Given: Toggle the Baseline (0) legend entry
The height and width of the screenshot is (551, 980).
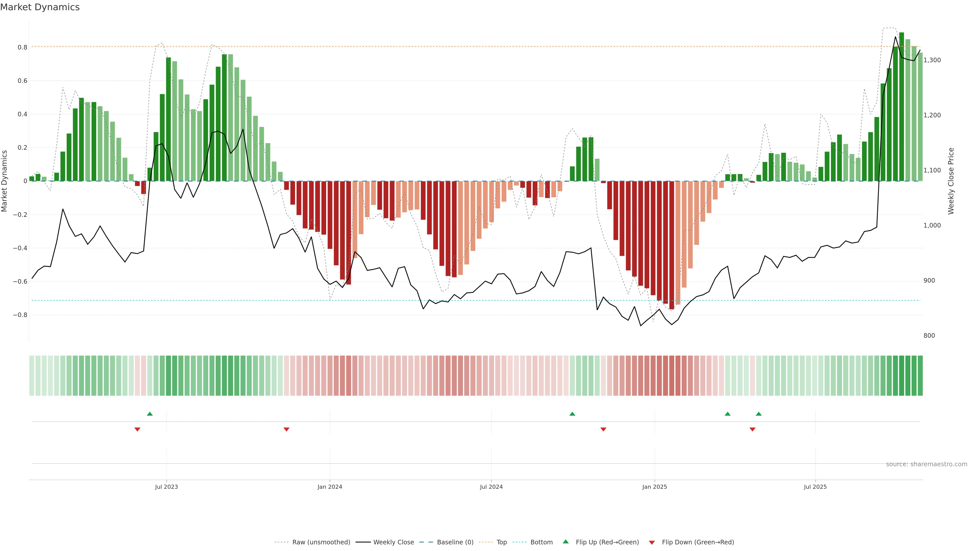Looking at the screenshot, I should coord(455,542).
